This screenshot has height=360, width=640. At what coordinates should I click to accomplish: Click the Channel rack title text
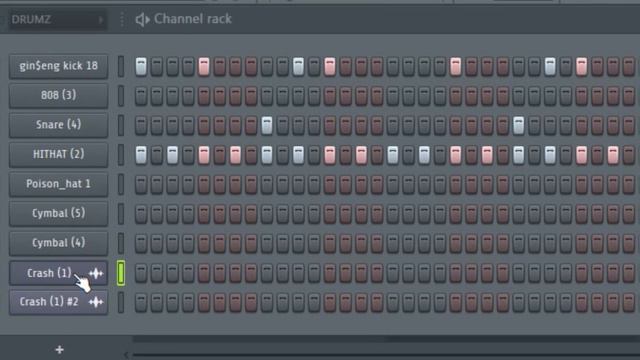click(x=193, y=19)
